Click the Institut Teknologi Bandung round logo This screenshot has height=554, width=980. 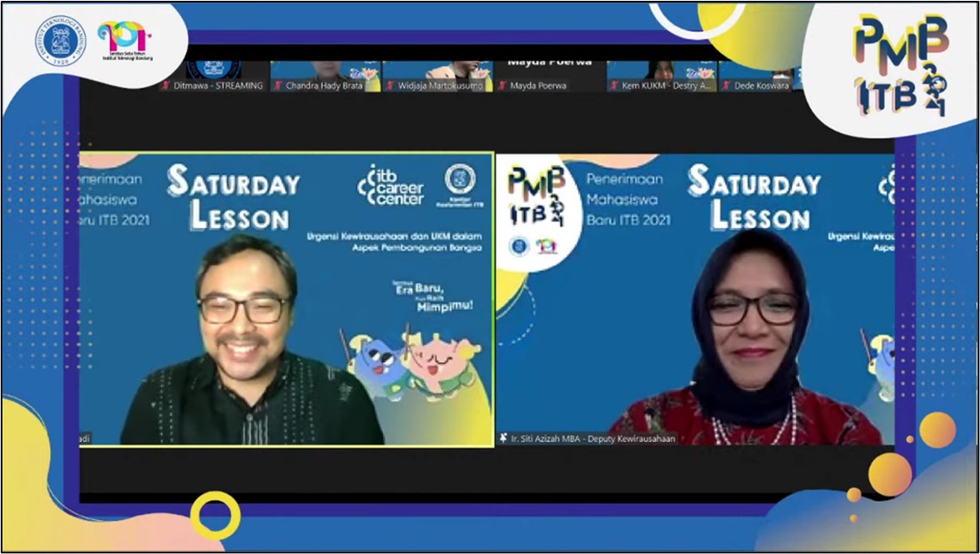pos(61,42)
